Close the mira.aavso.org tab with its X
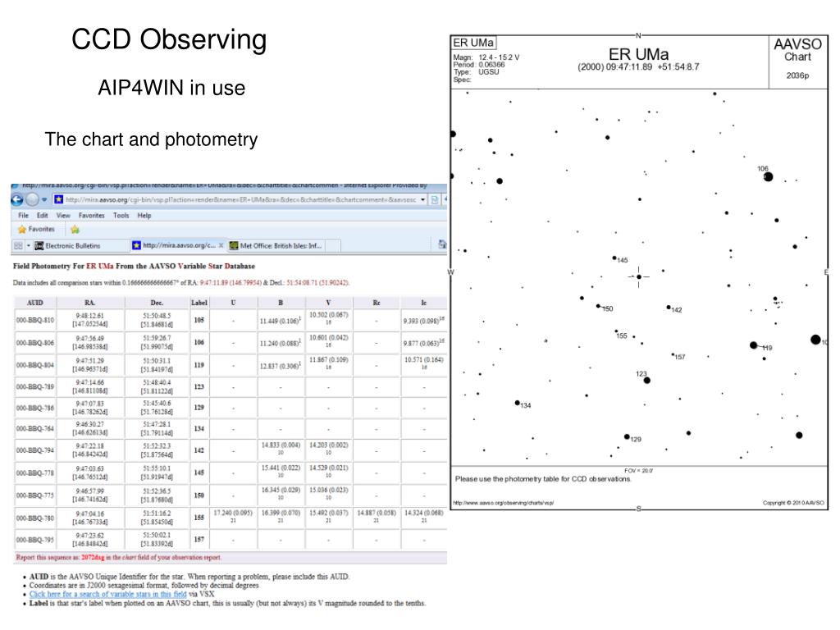Viewport: 840px width, 630px height. (221, 245)
